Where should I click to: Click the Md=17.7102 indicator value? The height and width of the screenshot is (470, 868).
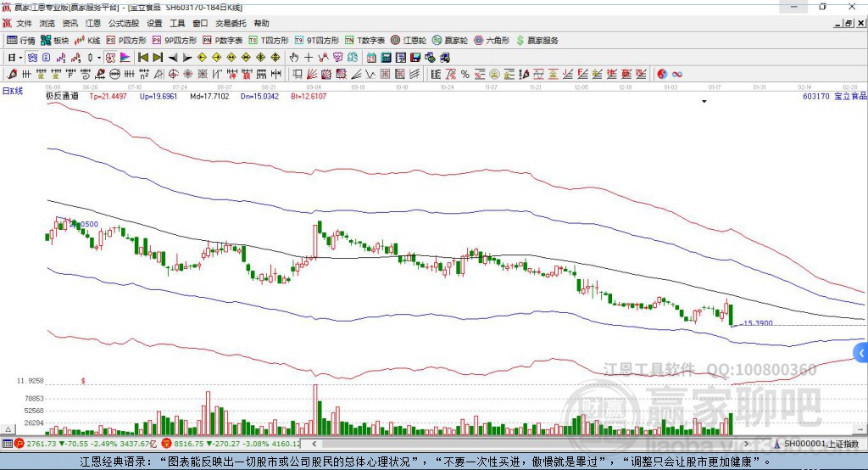tap(209, 96)
